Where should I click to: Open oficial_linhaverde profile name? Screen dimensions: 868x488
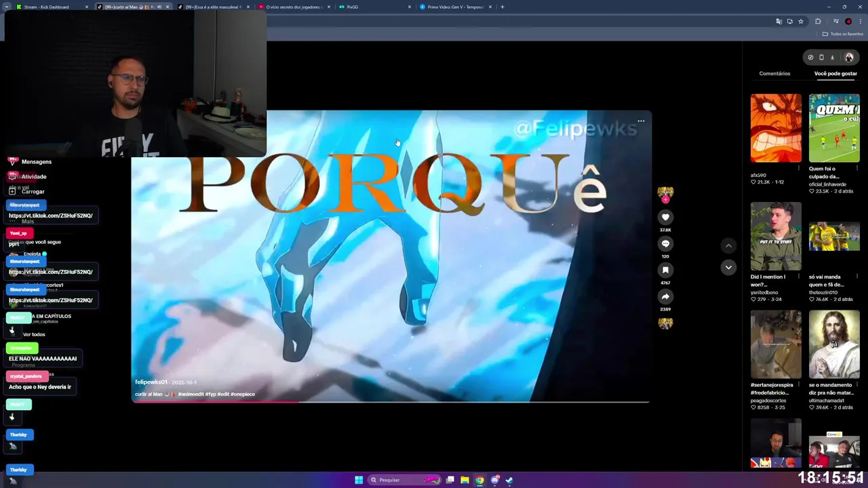(x=827, y=184)
